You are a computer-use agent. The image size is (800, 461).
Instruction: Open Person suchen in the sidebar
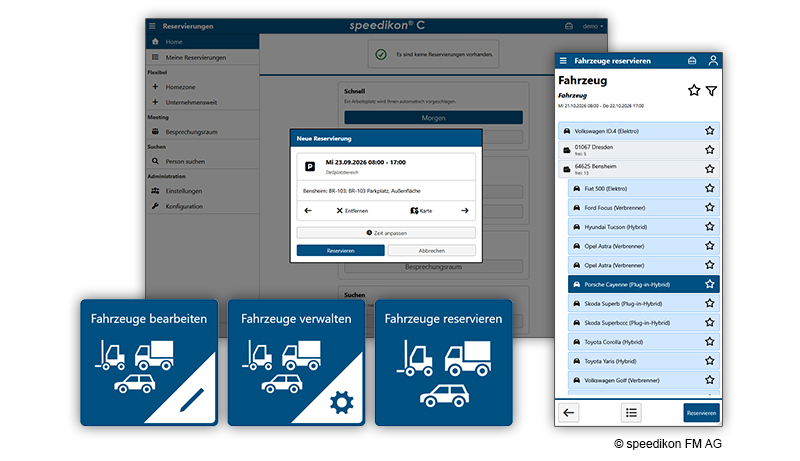[203, 162]
